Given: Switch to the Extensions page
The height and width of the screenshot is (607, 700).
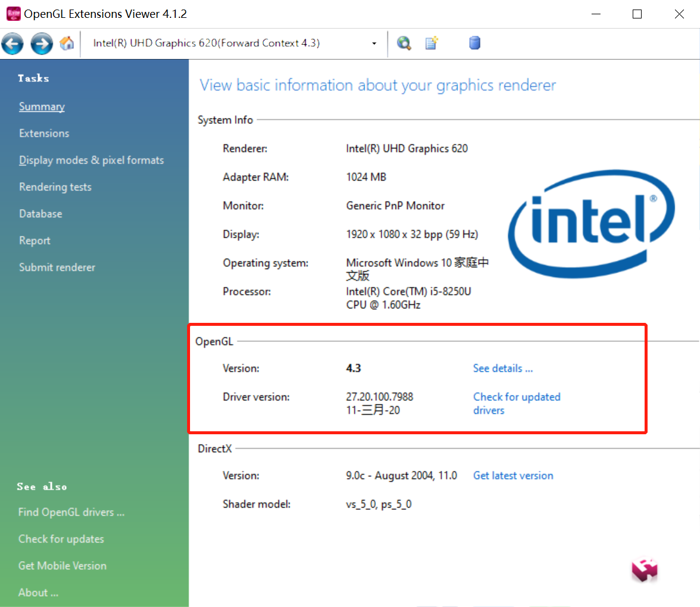Looking at the screenshot, I should point(43,133).
